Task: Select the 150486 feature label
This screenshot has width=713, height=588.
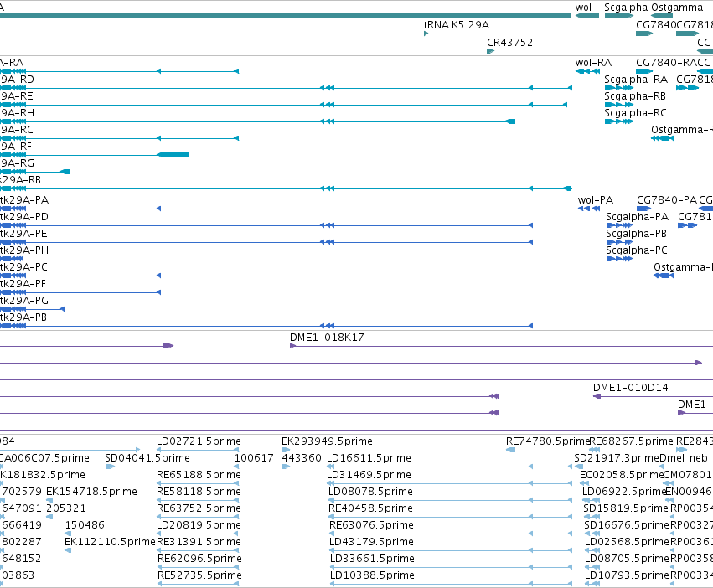Action: [85, 525]
